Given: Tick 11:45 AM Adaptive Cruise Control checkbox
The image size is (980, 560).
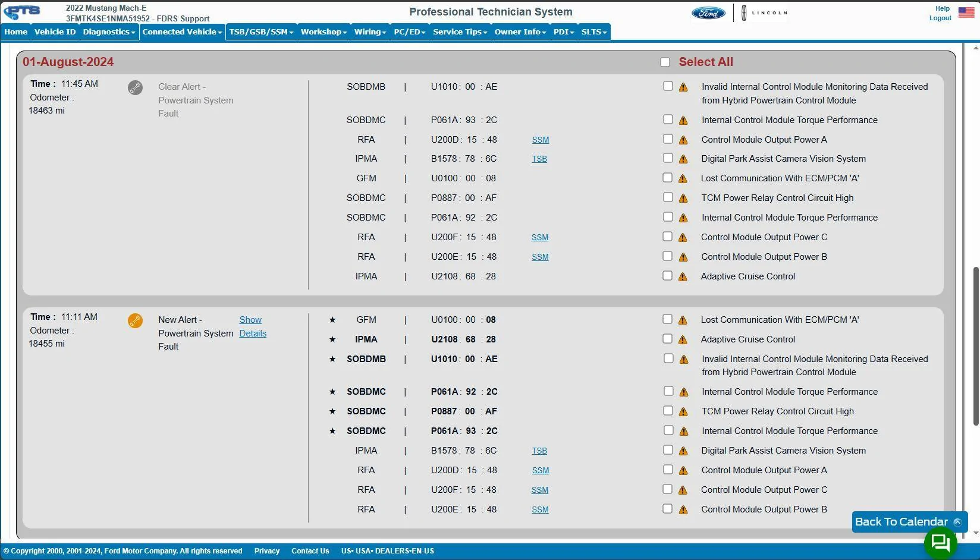Looking at the screenshot, I should pos(667,276).
